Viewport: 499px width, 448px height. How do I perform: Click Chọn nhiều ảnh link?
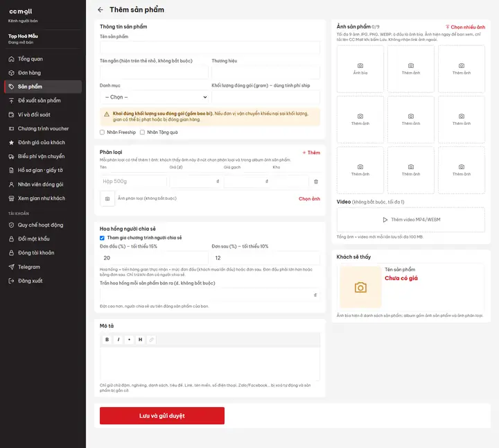(465, 27)
